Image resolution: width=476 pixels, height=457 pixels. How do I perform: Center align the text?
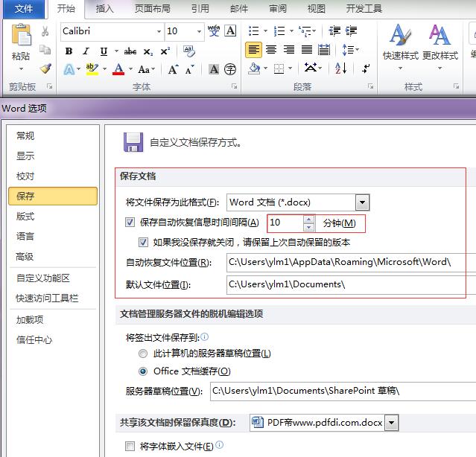271,49
